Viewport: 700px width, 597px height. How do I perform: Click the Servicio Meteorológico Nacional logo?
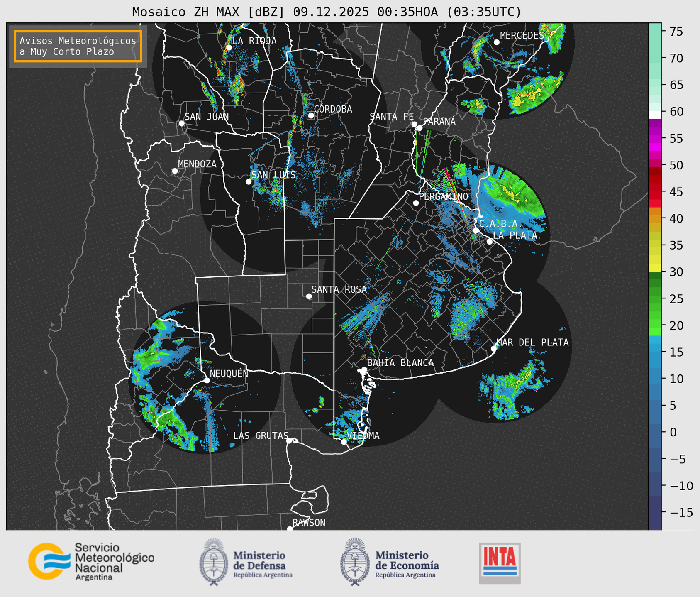91,561
